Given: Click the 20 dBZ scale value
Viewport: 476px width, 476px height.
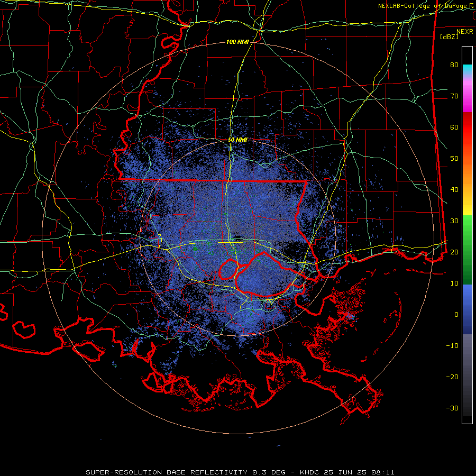Looking at the screenshot, I should coord(454,252).
